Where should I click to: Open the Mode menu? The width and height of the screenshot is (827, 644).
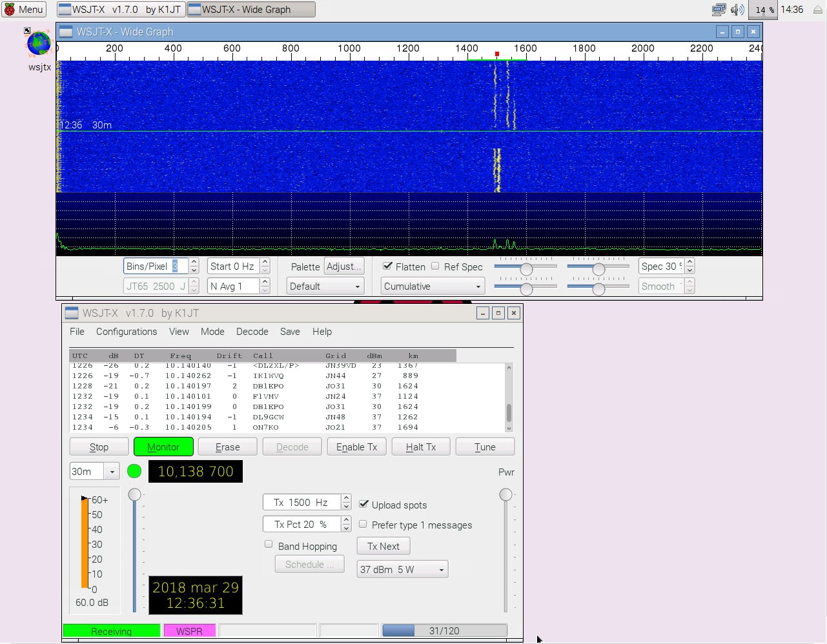[x=212, y=332]
